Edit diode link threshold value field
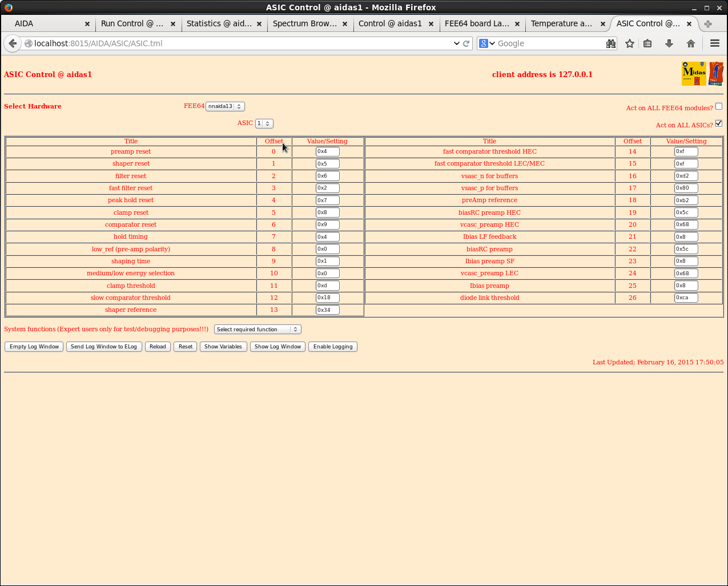 tap(686, 298)
